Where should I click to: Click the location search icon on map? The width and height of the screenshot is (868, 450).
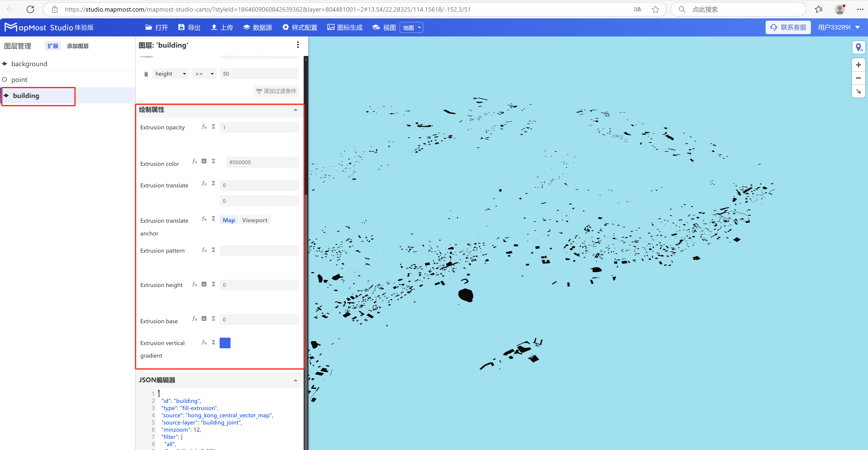click(x=858, y=48)
